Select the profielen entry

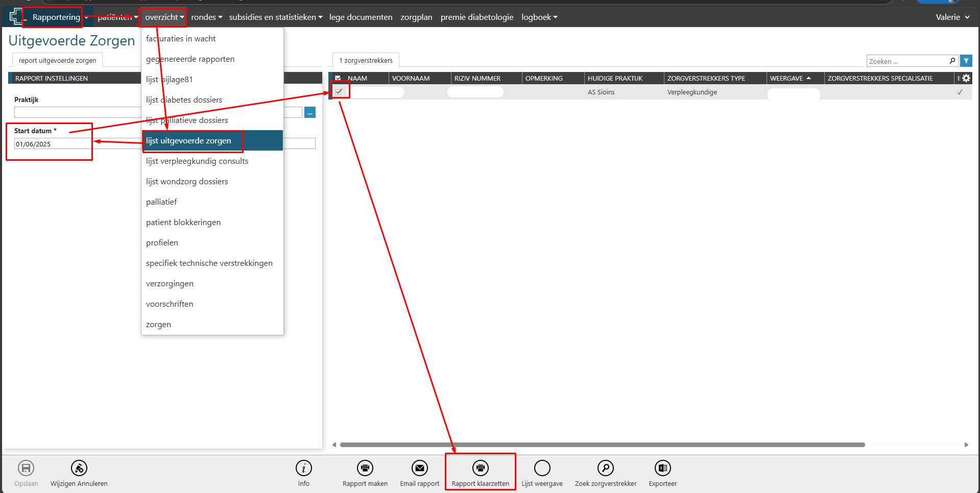(x=212, y=243)
